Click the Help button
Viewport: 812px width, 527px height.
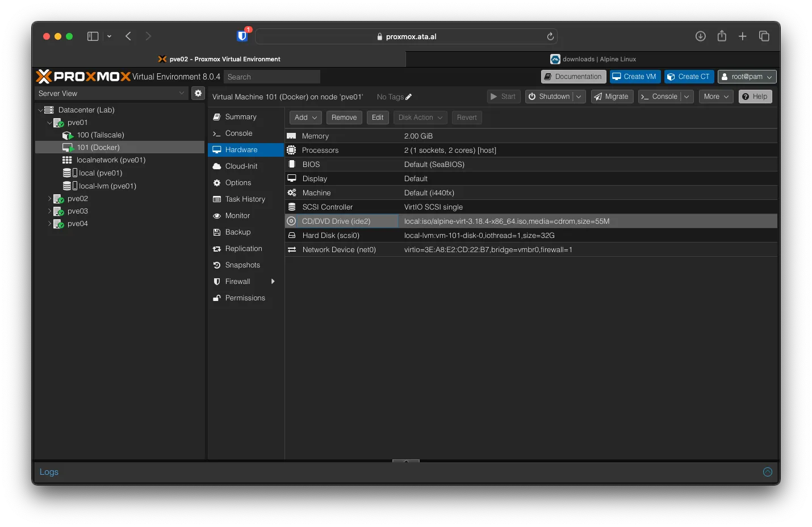(755, 97)
